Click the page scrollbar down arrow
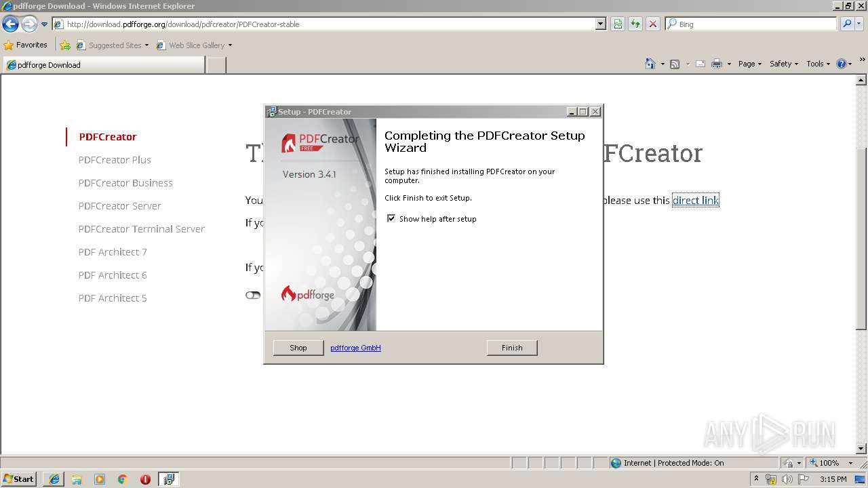868x488 pixels. 862,448
